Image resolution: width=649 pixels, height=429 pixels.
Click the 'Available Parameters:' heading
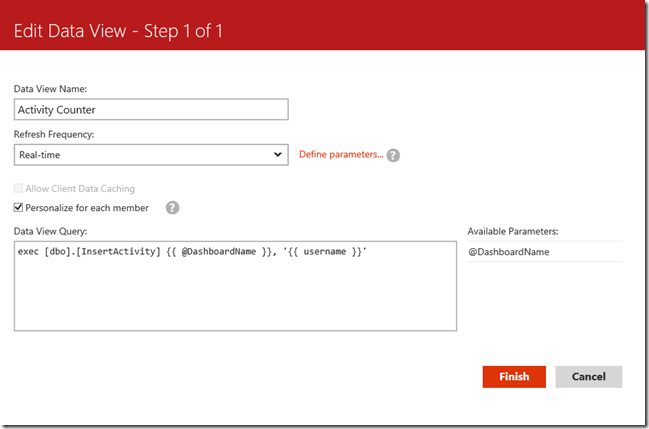[x=513, y=231]
